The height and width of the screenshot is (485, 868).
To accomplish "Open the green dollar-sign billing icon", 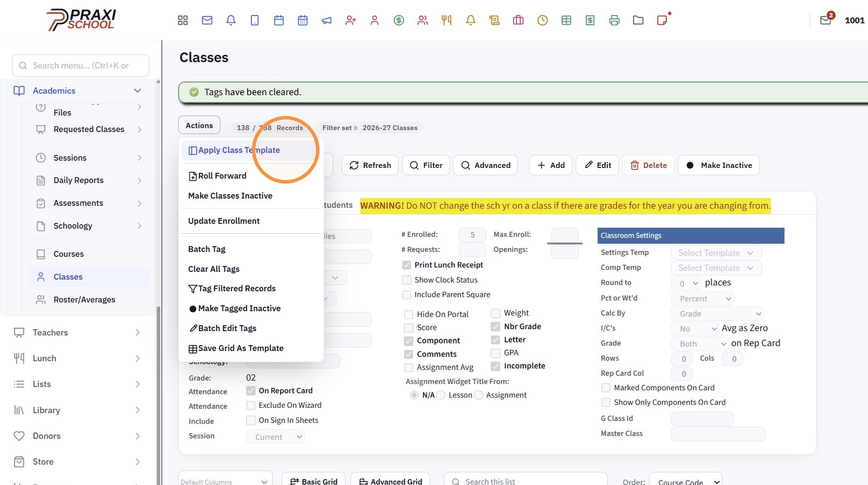I will coord(399,20).
